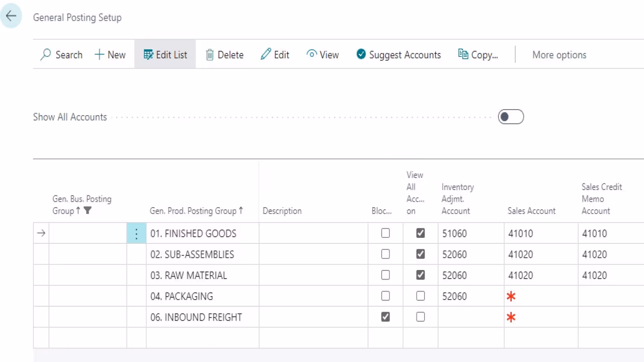Click Sales Account 41020 for SUB-ASSEMBLIES
Viewport: 644px width, 362px height.
point(521,254)
